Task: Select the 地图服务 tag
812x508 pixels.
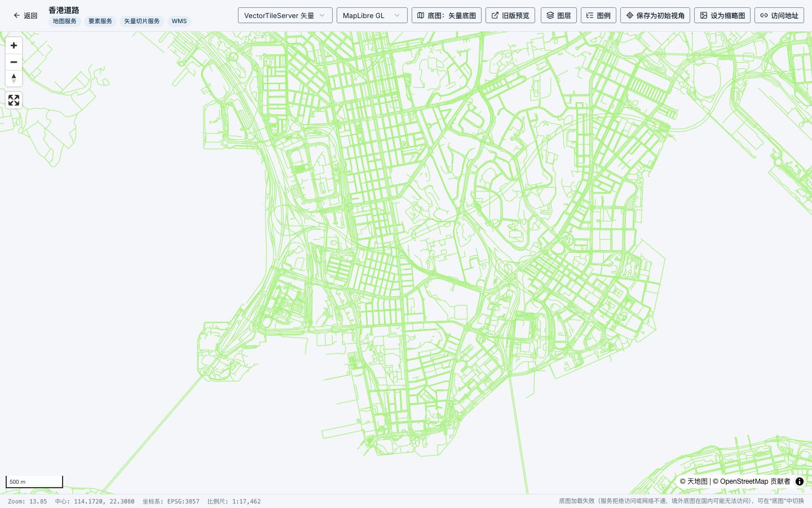Action: click(x=65, y=21)
